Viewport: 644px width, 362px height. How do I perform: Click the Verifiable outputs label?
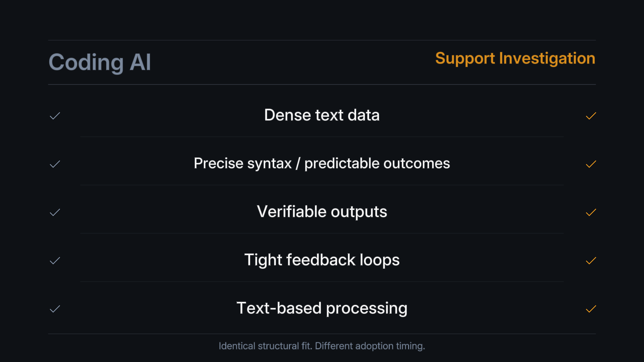[x=322, y=212]
